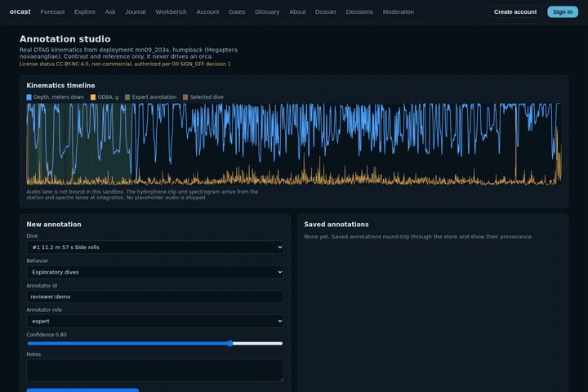The height and width of the screenshot is (392, 588).
Task: Click the Kinematics timeline heading
Action: [60, 86]
